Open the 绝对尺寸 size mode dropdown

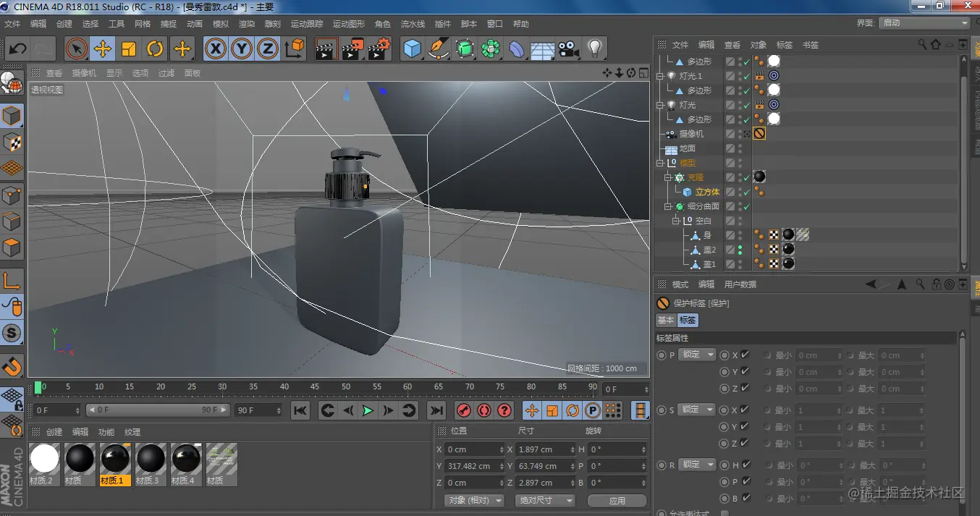[545, 500]
